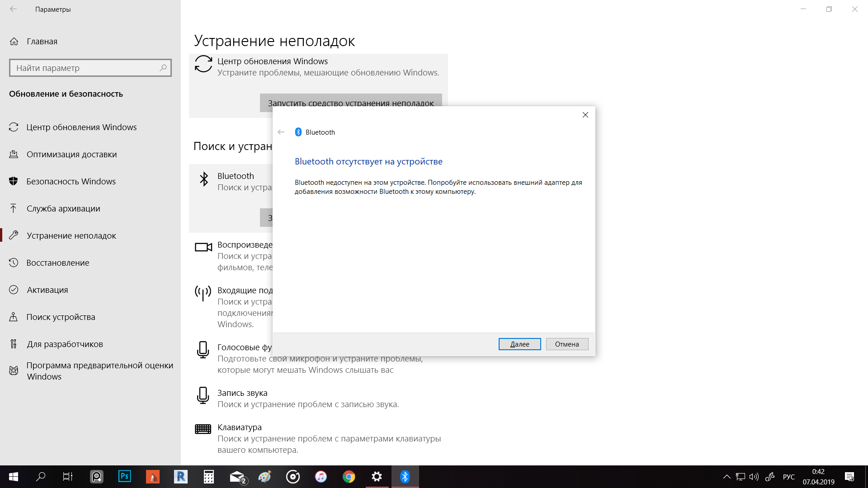Click antenna icon for Входящие подключения
This screenshot has width=868, height=488.
[203, 293]
